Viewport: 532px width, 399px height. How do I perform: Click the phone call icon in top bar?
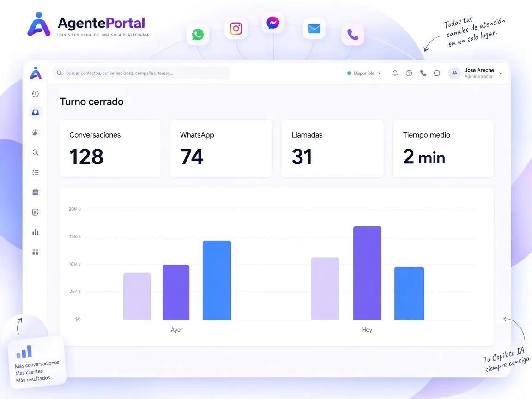[423, 73]
